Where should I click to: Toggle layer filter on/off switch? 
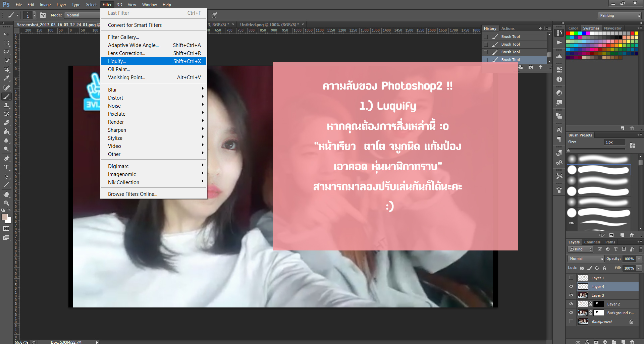click(x=641, y=249)
